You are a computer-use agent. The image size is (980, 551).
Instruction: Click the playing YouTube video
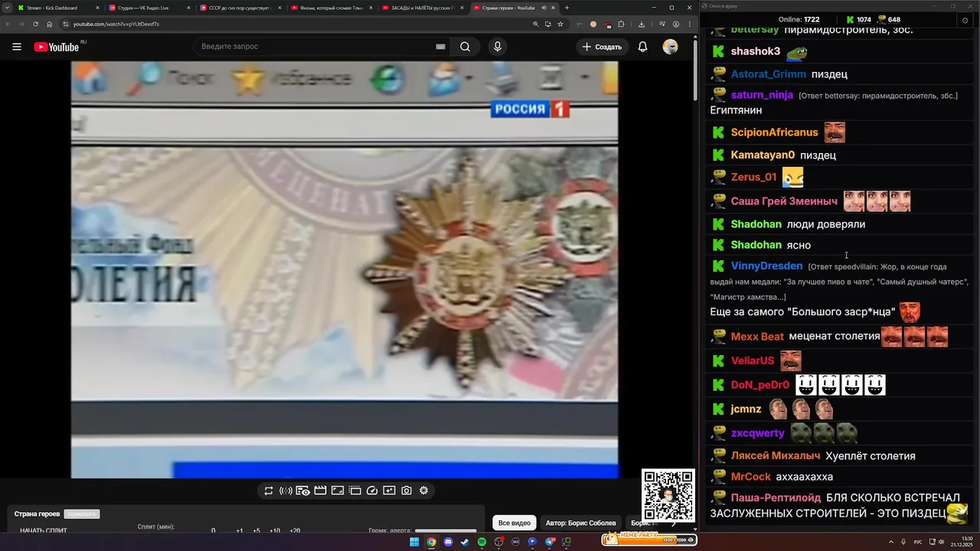[345, 269]
